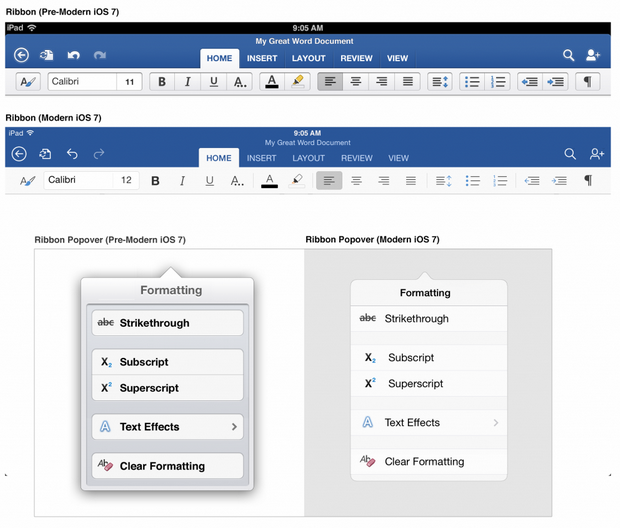The image size is (620, 528).
Task: Tap Clear Formatting in the pre-modern popover
Action: (x=167, y=466)
